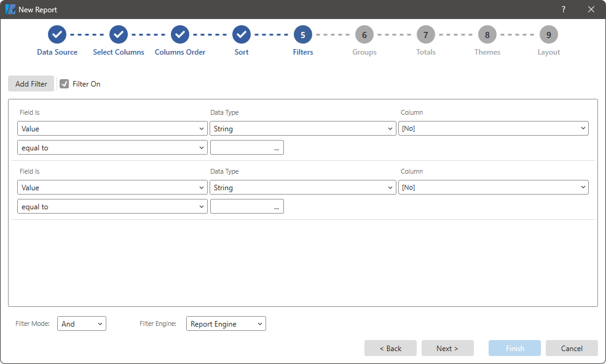
Task: Click the Data Source step checkmark icon
Action: click(x=57, y=35)
